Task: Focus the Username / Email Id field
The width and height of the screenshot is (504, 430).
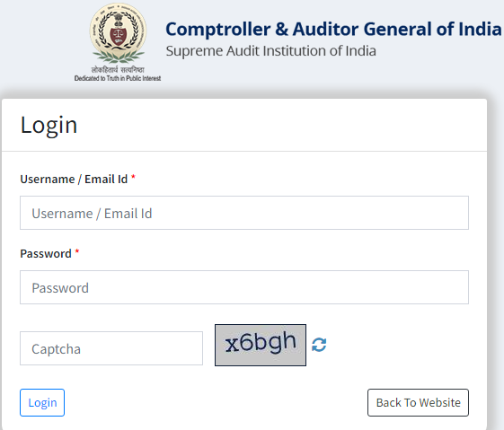Action: coord(244,213)
